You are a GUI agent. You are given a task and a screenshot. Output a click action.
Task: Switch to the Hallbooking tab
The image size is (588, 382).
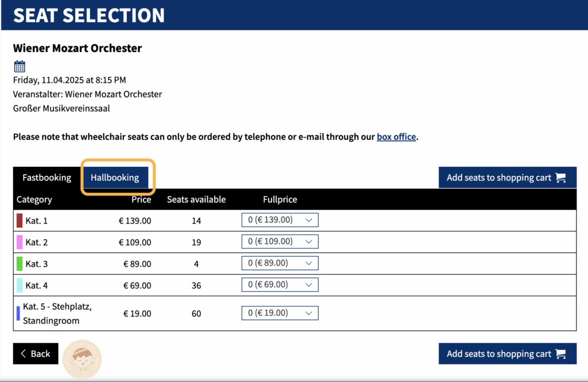point(115,177)
